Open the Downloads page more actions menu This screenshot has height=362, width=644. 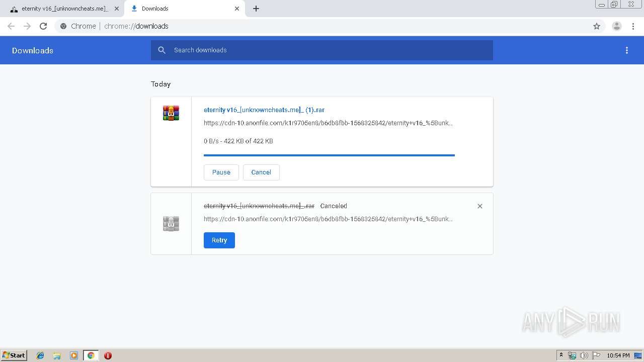point(627,50)
